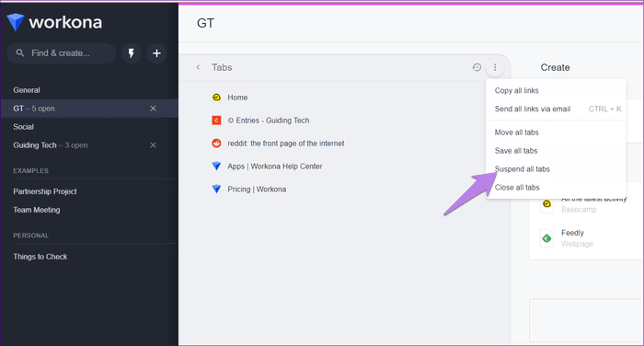Open the General workspace
This screenshot has width=644, height=346.
(x=27, y=90)
